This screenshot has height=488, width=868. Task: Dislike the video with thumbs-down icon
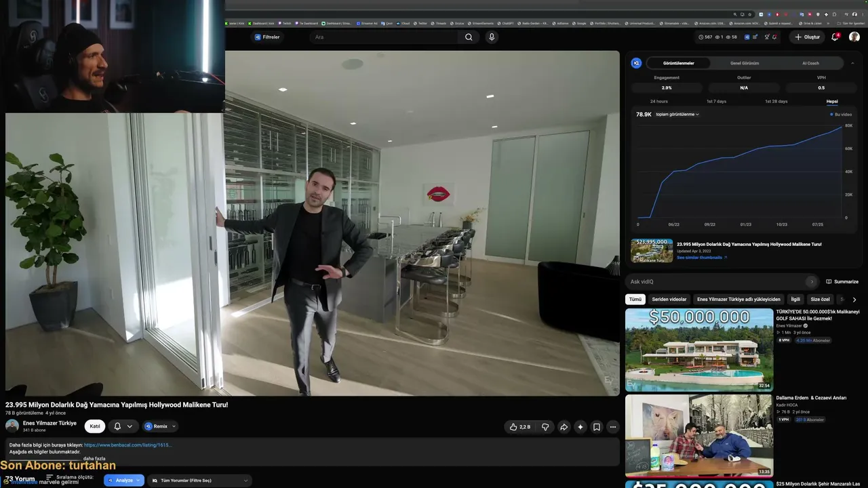pos(545,427)
